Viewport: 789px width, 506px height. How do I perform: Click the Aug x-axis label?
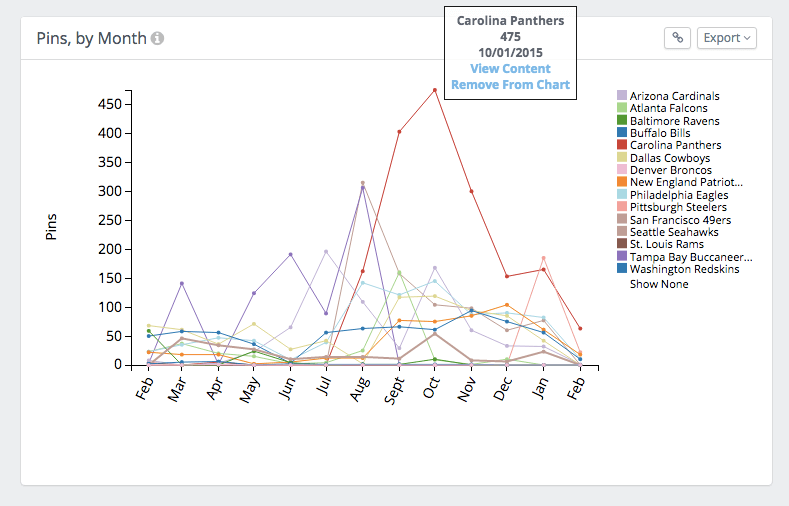360,389
